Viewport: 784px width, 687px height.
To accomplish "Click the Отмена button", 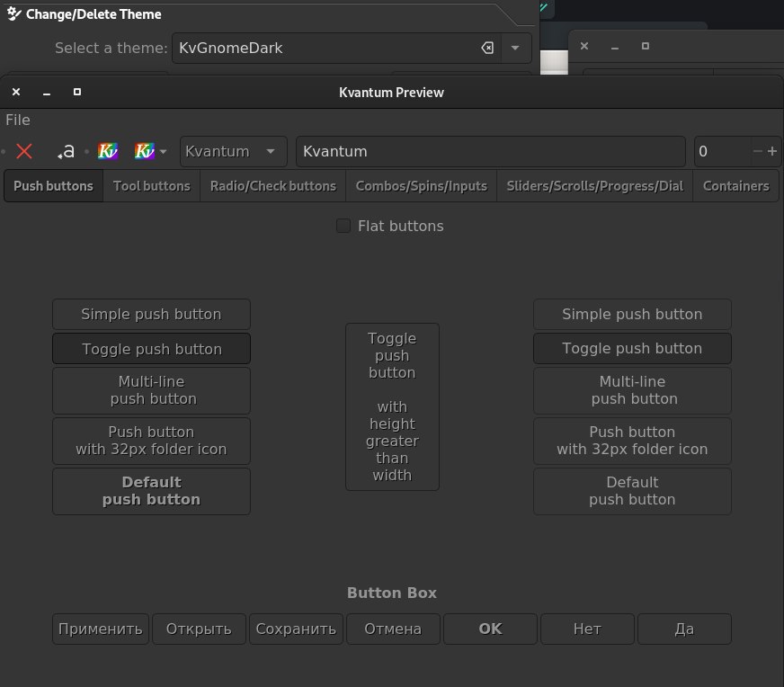I will click(393, 629).
